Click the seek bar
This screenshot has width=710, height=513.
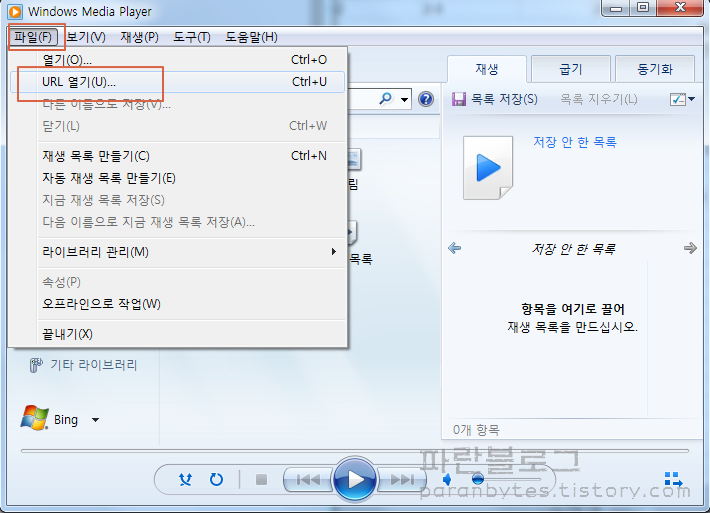[x=355, y=451]
